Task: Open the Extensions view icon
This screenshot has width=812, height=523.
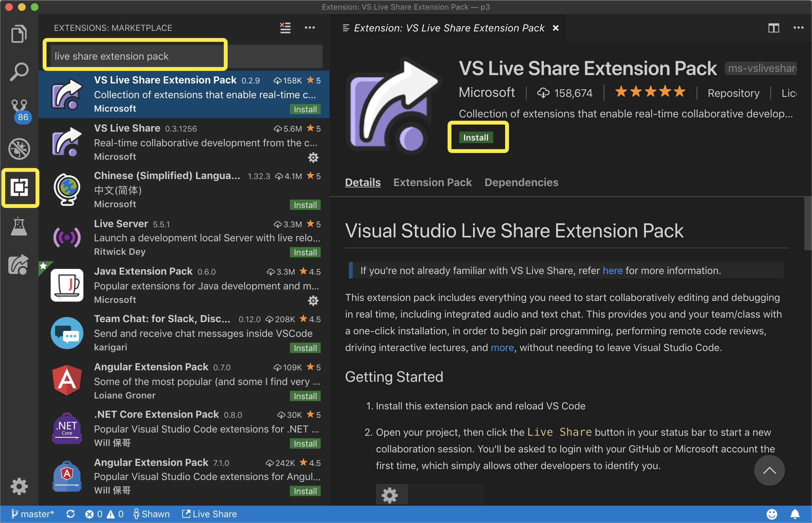Action: click(x=19, y=187)
